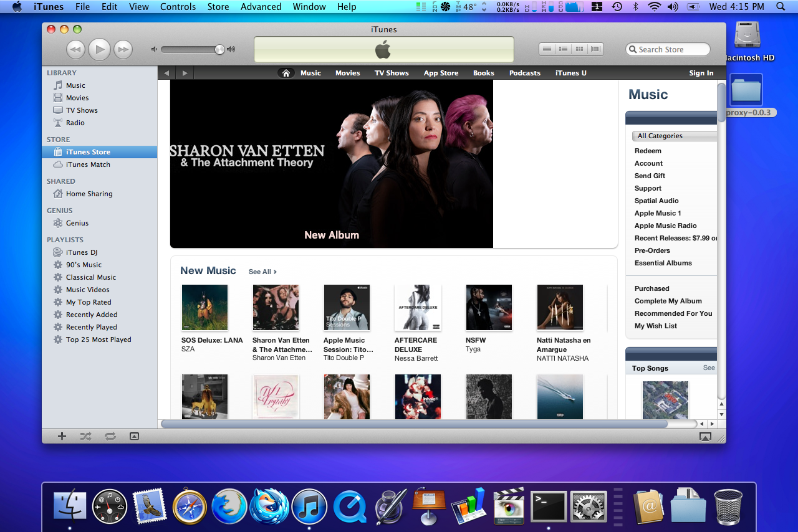The image size is (798, 532).
Task: Open the Complete My Album link
Action: point(668,301)
